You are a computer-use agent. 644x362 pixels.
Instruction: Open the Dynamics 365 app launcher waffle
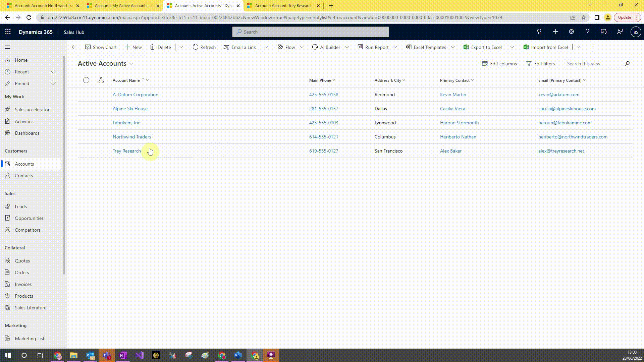point(8,32)
